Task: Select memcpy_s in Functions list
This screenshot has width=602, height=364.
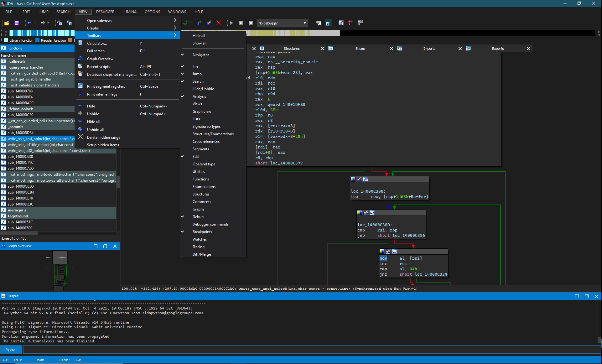Action: [x=17, y=210]
